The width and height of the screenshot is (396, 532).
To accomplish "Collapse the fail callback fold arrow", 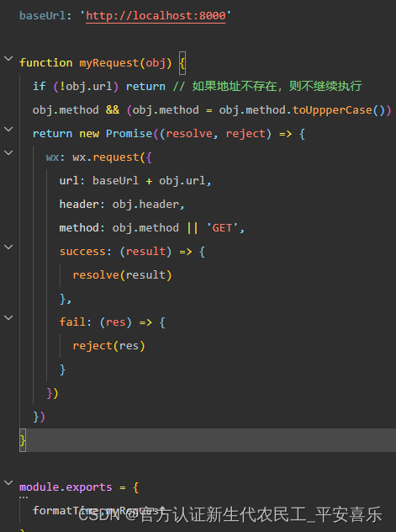I will (x=8, y=318).
